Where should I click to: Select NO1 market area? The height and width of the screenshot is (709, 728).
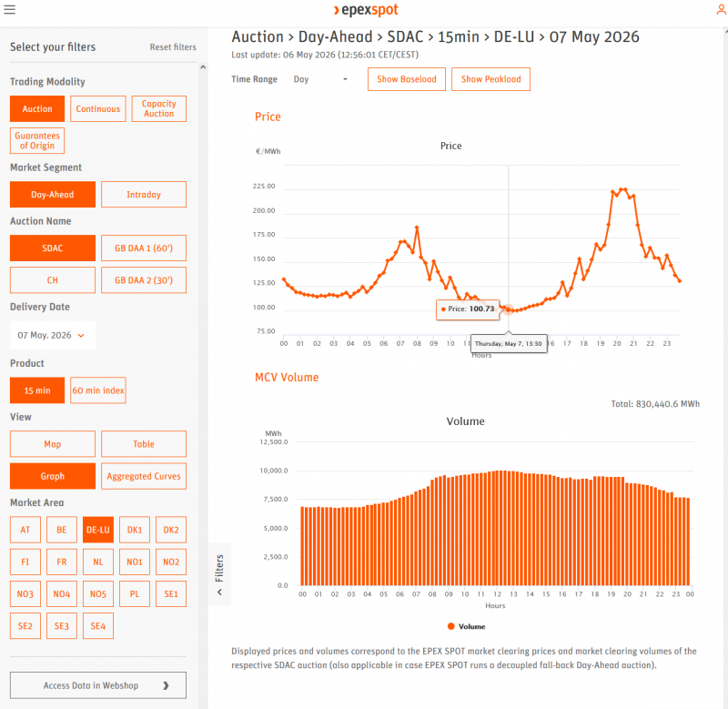click(x=135, y=562)
